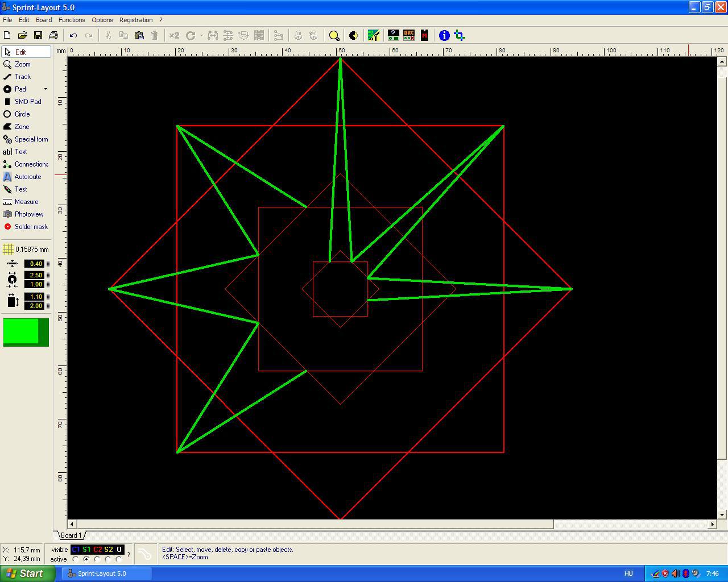Viewport: 728px width, 582px height.
Task: Select the Pad tool
Action: [x=22, y=89]
